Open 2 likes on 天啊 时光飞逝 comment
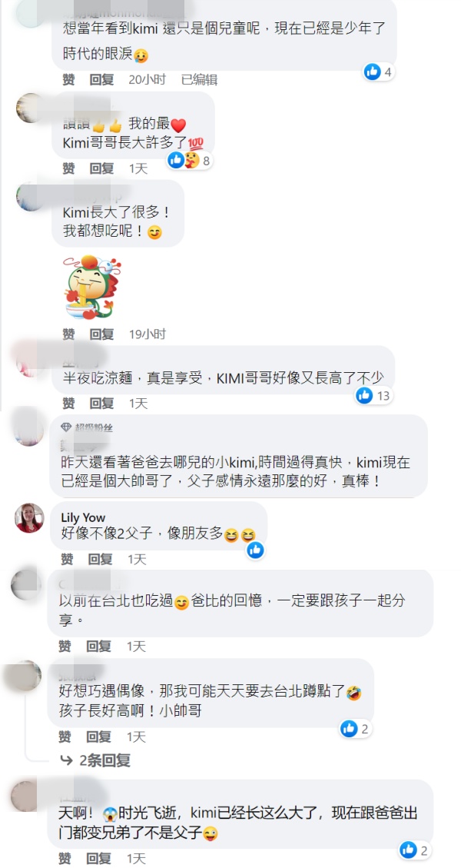The height and width of the screenshot is (868, 461). (414, 850)
